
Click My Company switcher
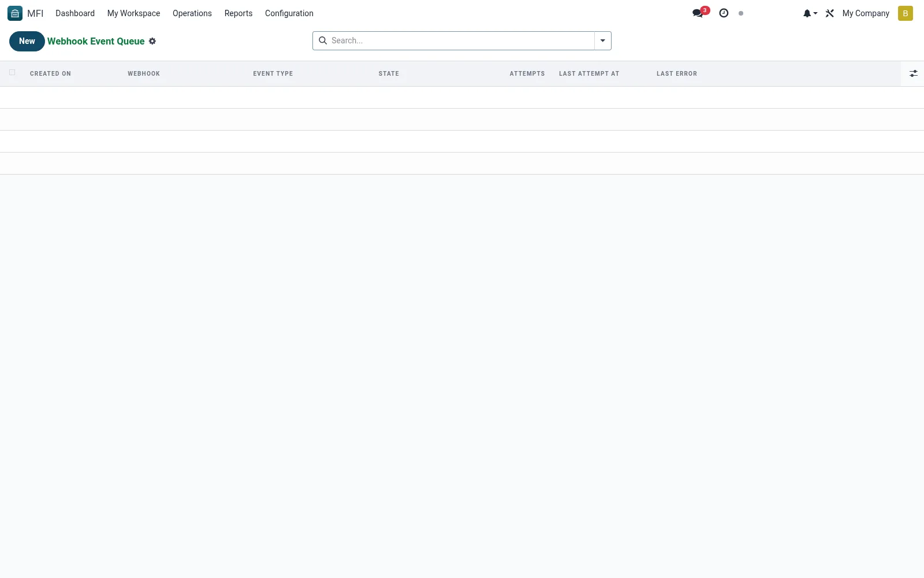tap(866, 13)
